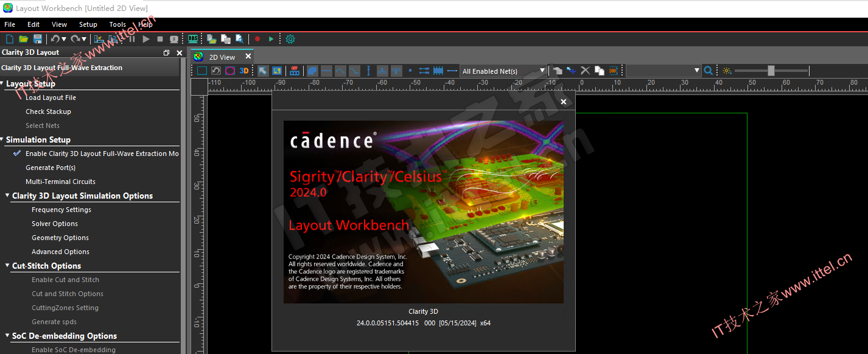Screen dimensions: 868x354
Task: Redo the last undone action
Action: [75, 39]
